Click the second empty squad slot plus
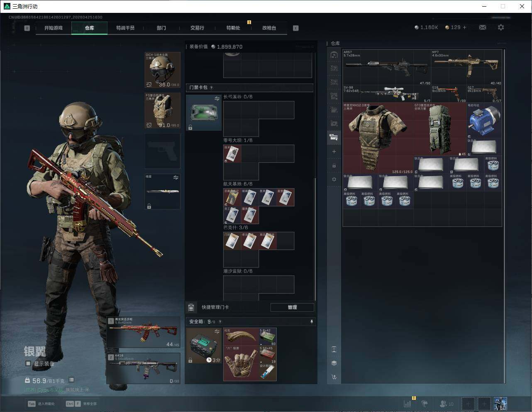This screenshot has height=412, width=532. coord(484,404)
